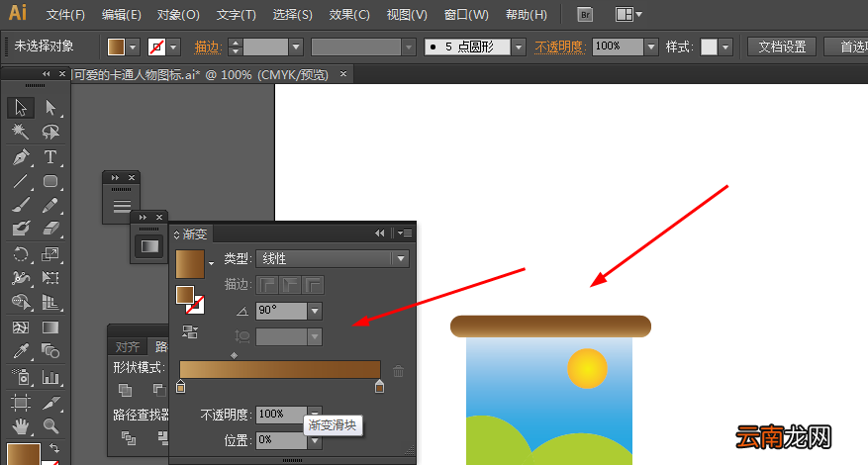
Task: Switch to the 对齐 align tab
Action: pyautogui.click(x=128, y=346)
